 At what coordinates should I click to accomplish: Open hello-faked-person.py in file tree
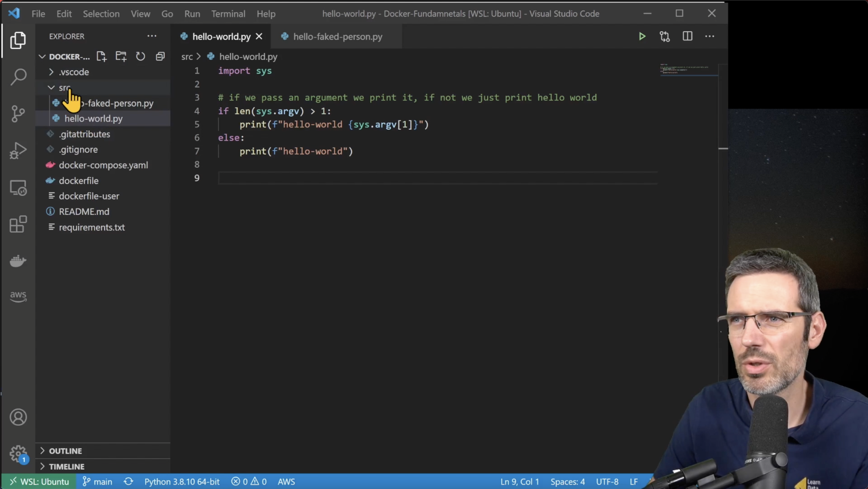(x=103, y=103)
